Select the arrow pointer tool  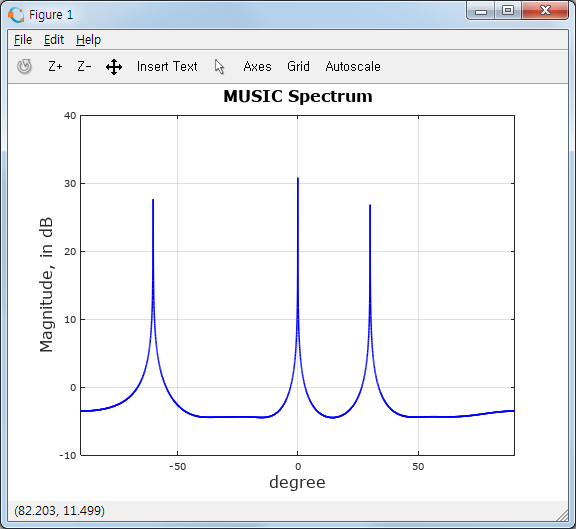219,67
